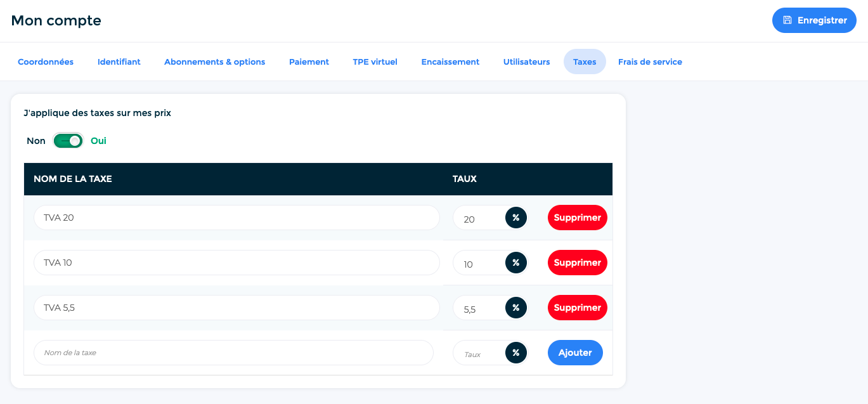Click the percent icon beside TVA 5,5 rate
This screenshot has height=404, width=868.
pyautogui.click(x=515, y=308)
